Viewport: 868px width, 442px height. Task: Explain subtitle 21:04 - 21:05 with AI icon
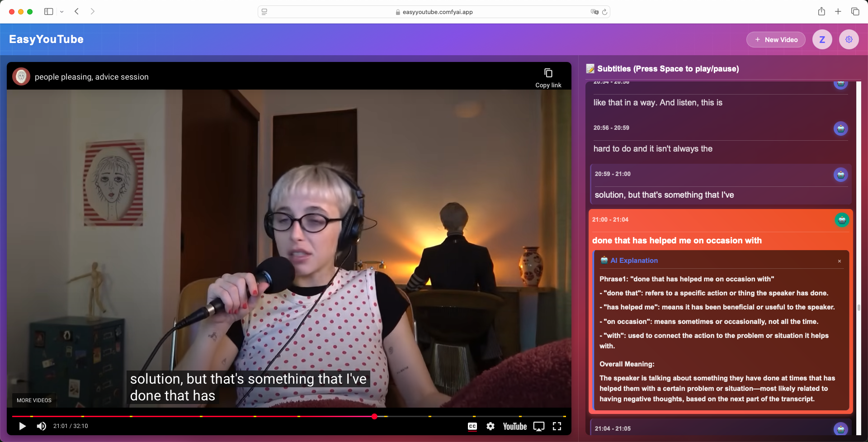coord(841,429)
